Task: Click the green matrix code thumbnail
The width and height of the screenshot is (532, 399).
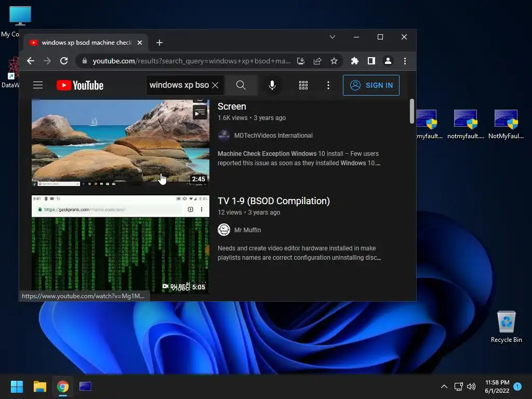Action: tap(121, 244)
